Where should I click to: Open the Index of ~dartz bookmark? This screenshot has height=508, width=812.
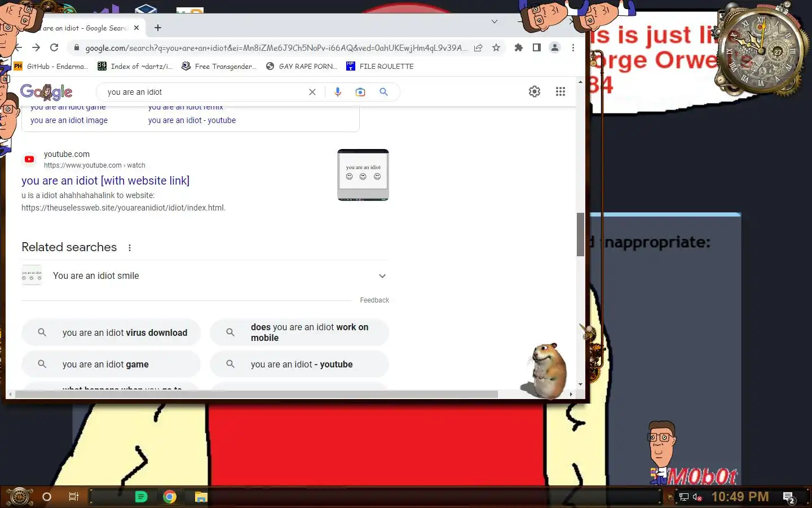135,66
